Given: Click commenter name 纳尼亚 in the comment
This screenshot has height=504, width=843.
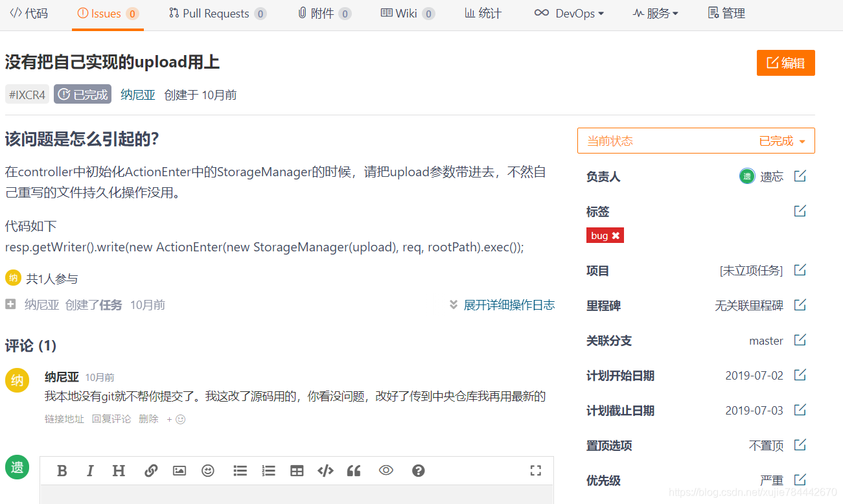Looking at the screenshot, I should (x=62, y=377).
